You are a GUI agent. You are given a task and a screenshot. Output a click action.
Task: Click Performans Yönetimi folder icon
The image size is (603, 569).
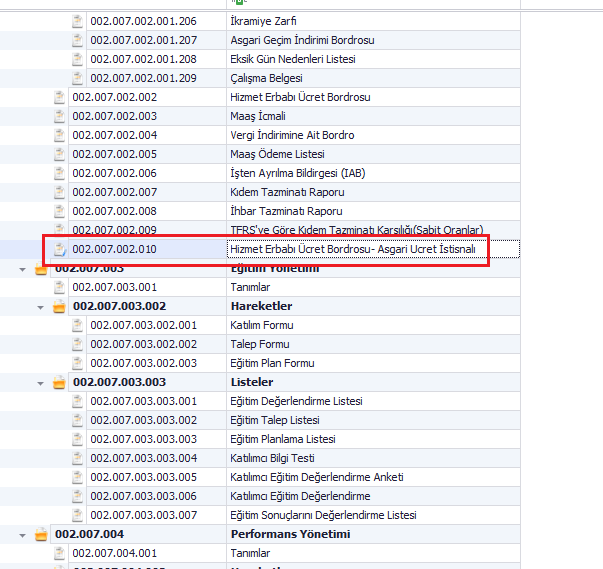[42, 534]
